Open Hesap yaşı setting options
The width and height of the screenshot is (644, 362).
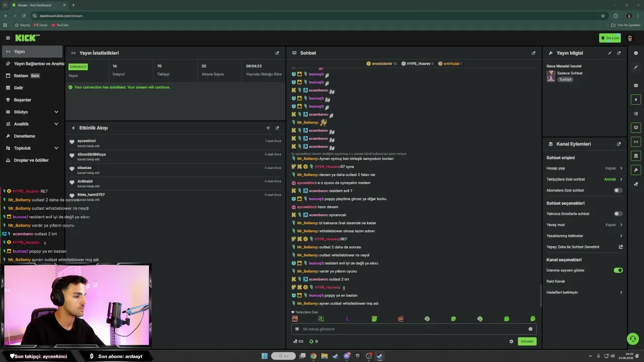pos(585,168)
